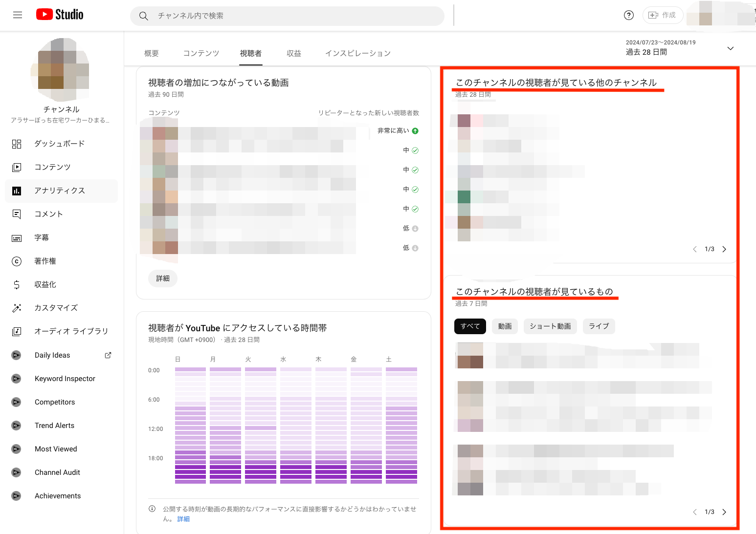Go to previous page of watched content list
Viewport: 756px width, 534px height.
695,512
